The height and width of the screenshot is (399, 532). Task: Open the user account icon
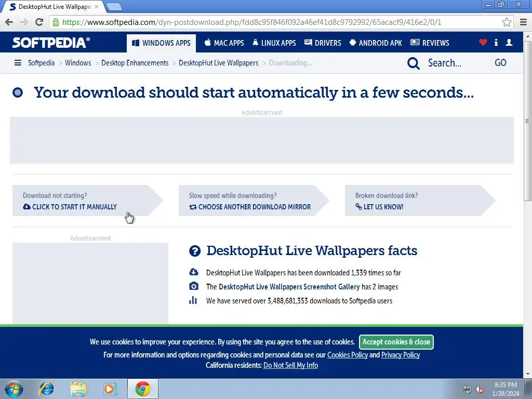(509, 43)
